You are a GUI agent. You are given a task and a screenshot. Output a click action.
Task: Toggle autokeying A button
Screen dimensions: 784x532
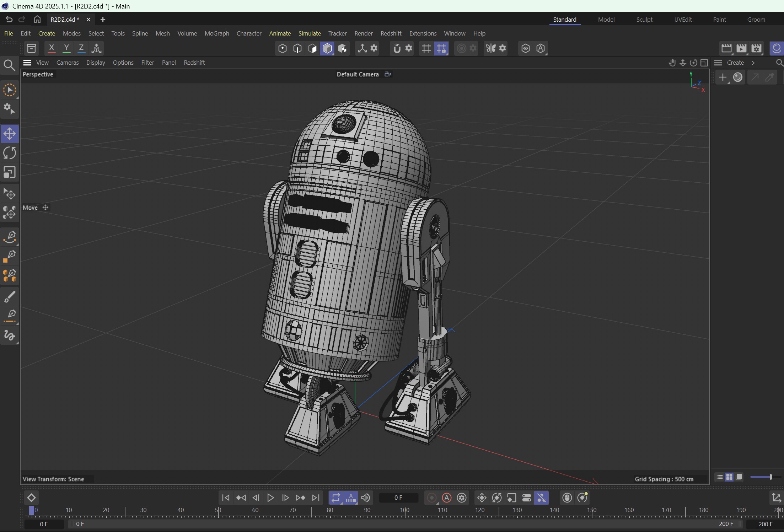(x=447, y=498)
